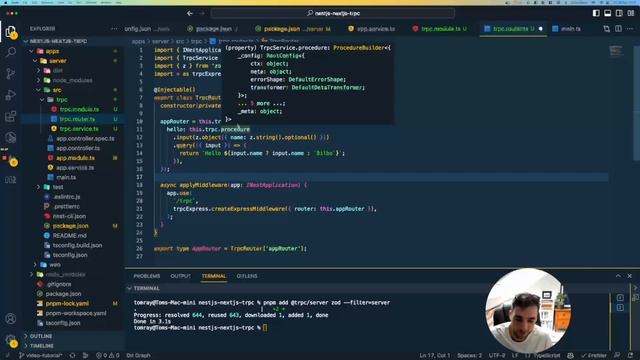The image size is (640, 360).
Task: Open app.module.ts in file tree
Action: click(x=76, y=158)
